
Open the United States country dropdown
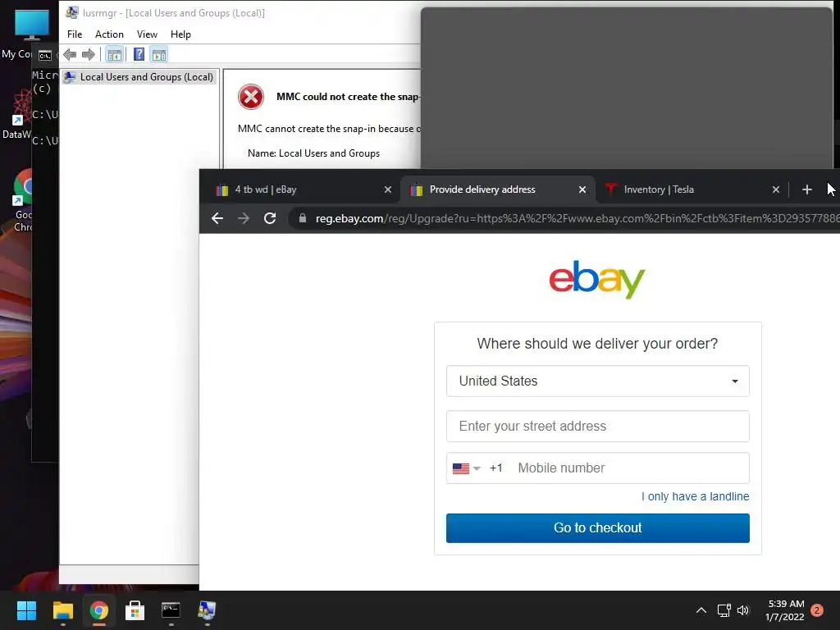597,381
